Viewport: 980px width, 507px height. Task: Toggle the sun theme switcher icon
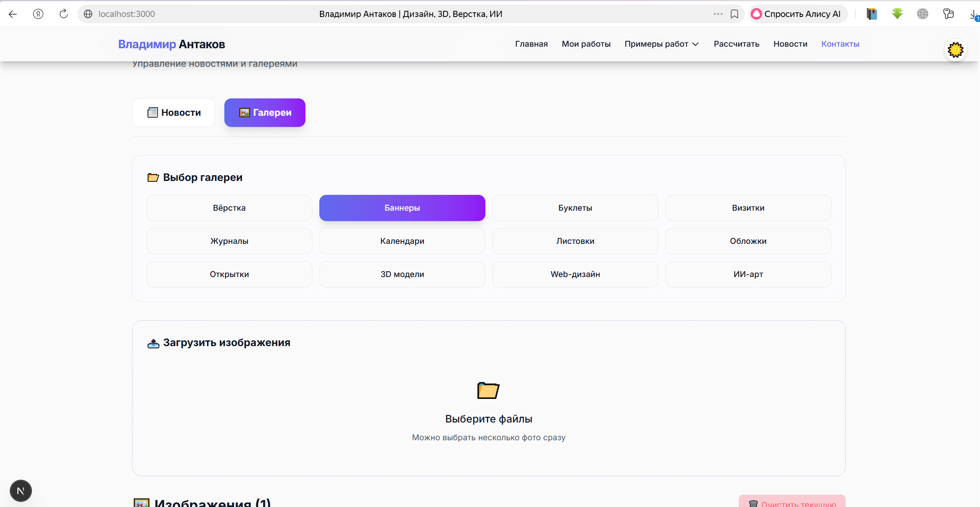click(x=955, y=50)
